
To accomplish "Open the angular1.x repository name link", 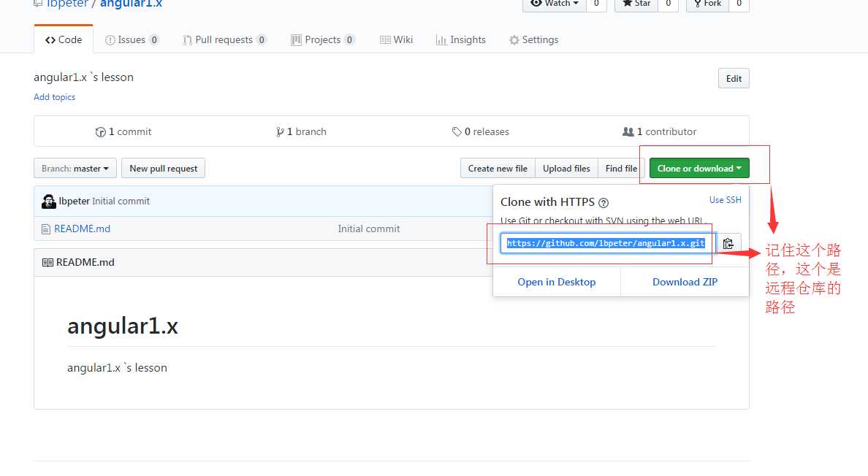I will [132, 4].
